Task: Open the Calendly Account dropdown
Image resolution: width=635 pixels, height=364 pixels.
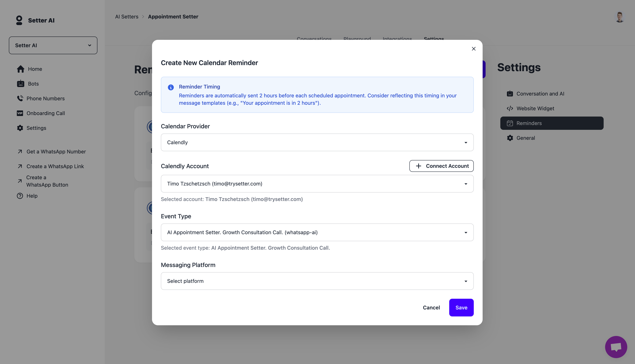Action: click(317, 184)
